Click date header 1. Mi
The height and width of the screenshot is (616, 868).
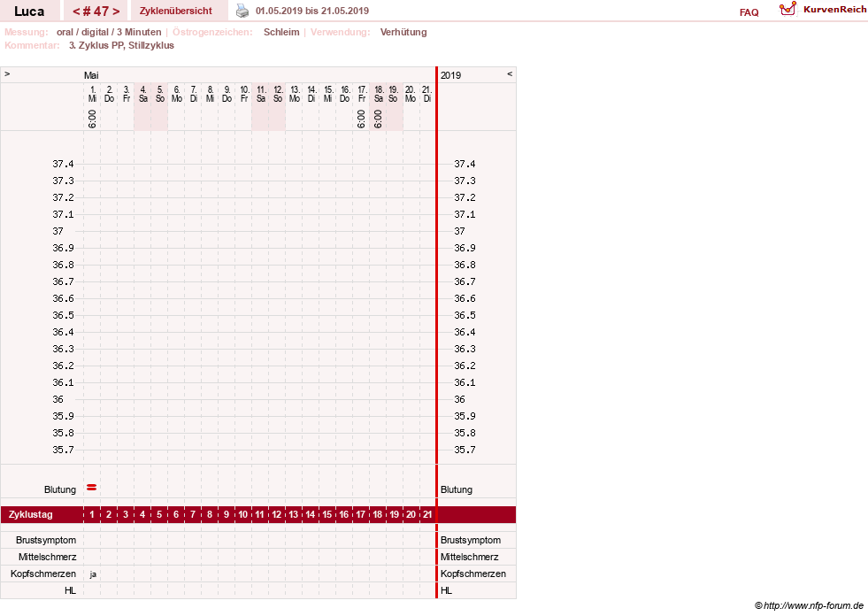pos(92,94)
